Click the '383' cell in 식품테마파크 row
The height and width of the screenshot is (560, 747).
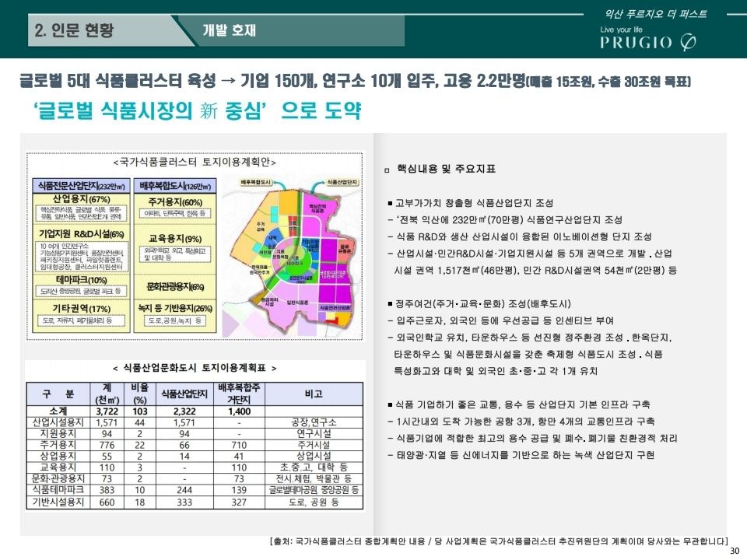click(x=107, y=490)
